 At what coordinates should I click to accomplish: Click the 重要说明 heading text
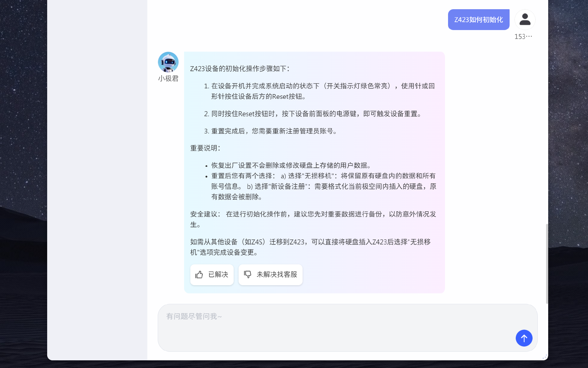[205, 148]
